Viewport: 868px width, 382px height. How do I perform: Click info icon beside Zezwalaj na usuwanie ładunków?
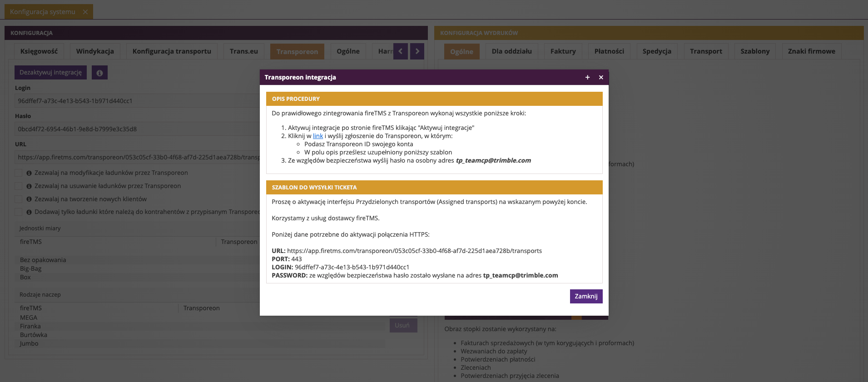coord(29,186)
